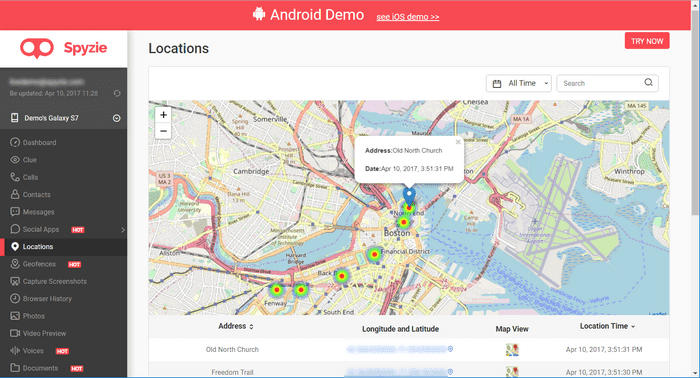
Task: Click the Voices waveform icon
Action: 15,351
